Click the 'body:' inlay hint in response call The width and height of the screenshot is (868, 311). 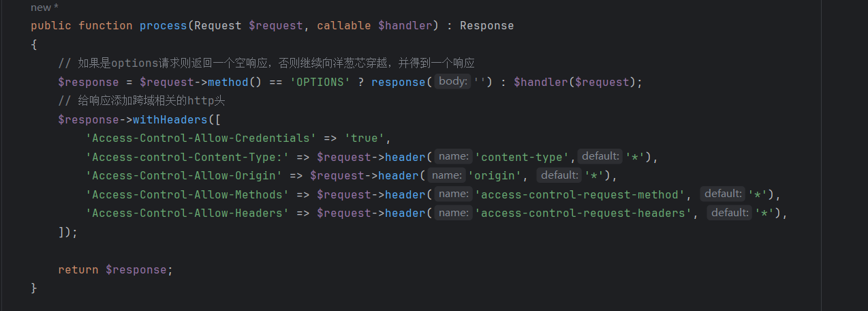click(453, 82)
